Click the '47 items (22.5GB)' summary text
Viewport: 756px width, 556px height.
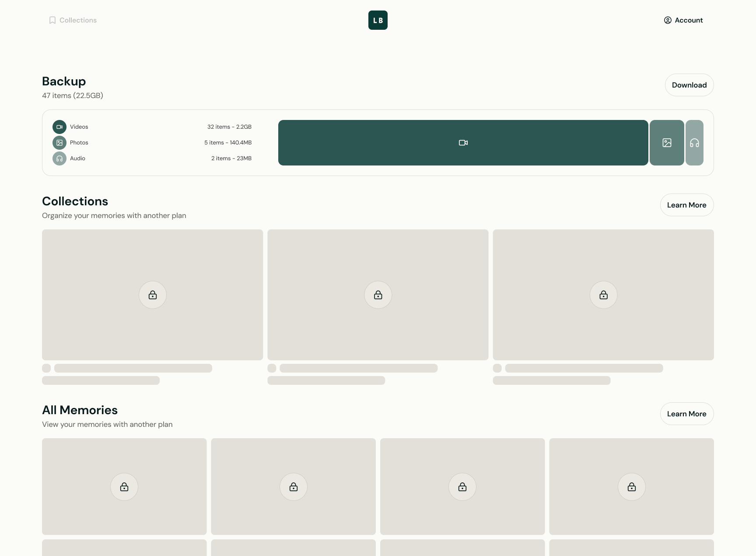pyautogui.click(x=73, y=95)
